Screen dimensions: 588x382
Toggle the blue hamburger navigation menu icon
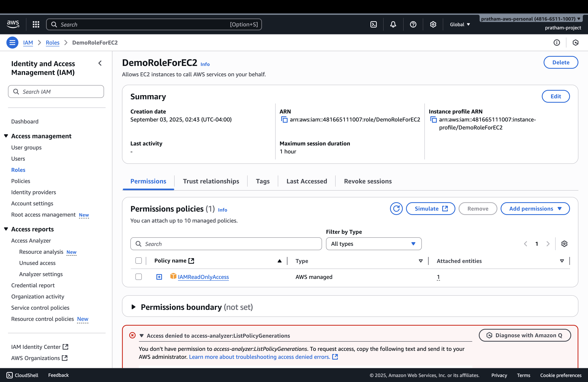click(x=12, y=42)
